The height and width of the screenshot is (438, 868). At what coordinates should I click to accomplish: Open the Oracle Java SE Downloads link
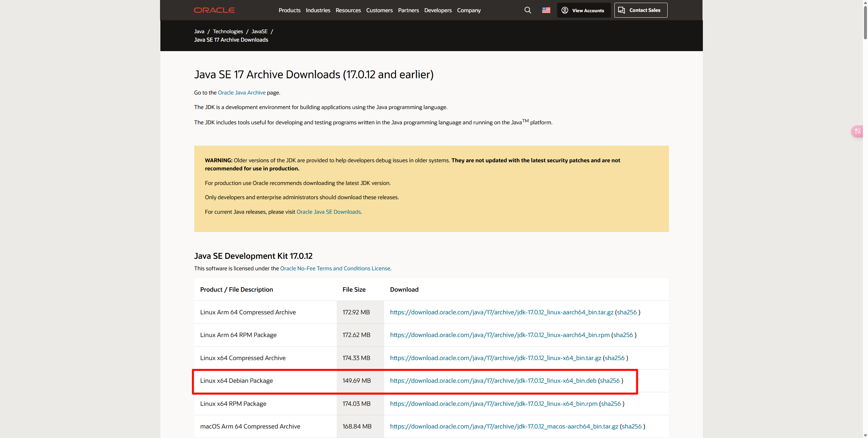(329, 212)
